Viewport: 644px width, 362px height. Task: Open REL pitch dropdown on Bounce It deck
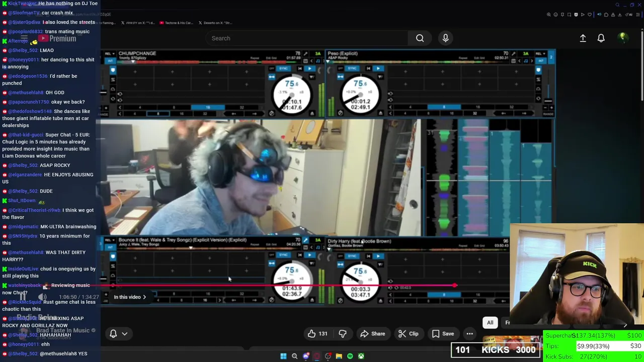pos(110,240)
